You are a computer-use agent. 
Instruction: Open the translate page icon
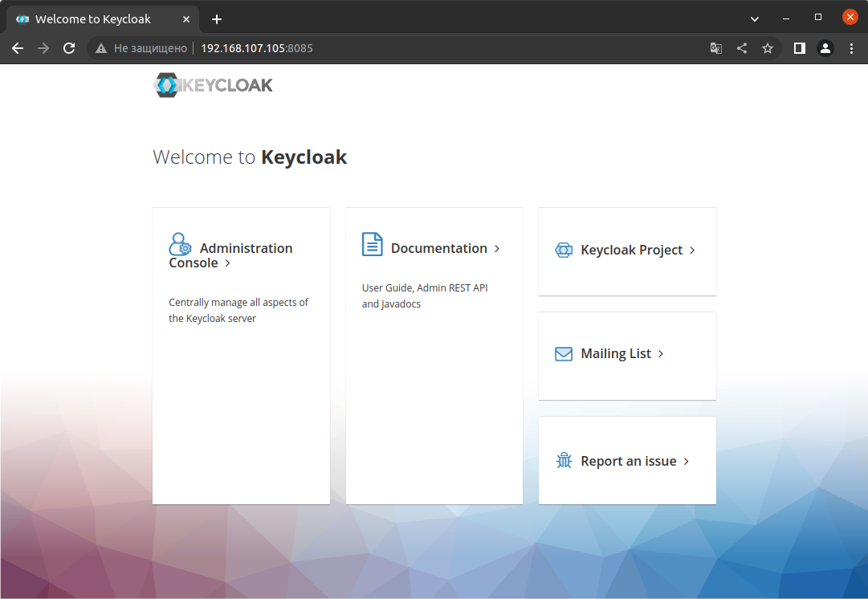coord(715,48)
